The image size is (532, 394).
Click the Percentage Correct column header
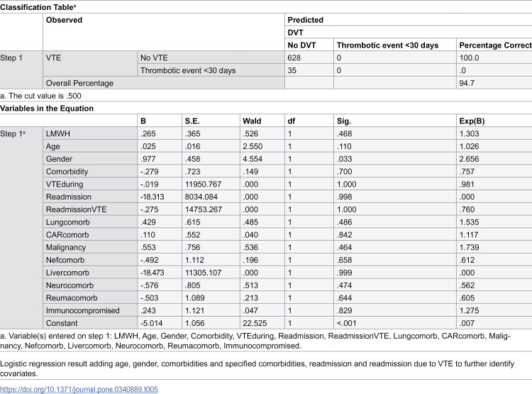(x=495, y=45)
